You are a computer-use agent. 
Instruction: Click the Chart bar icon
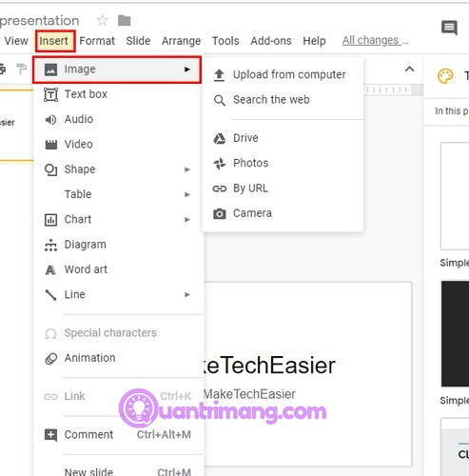point(50,220)
